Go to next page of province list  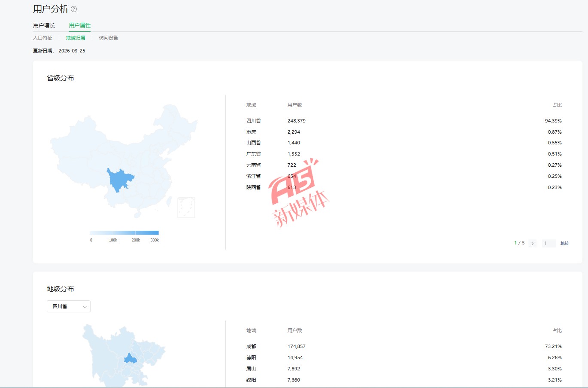pyautogui.click(x=533, y=244)
